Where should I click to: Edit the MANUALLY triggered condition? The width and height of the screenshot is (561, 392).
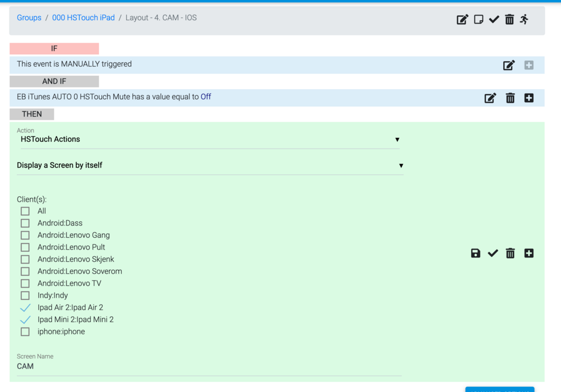tap(509, 65)
